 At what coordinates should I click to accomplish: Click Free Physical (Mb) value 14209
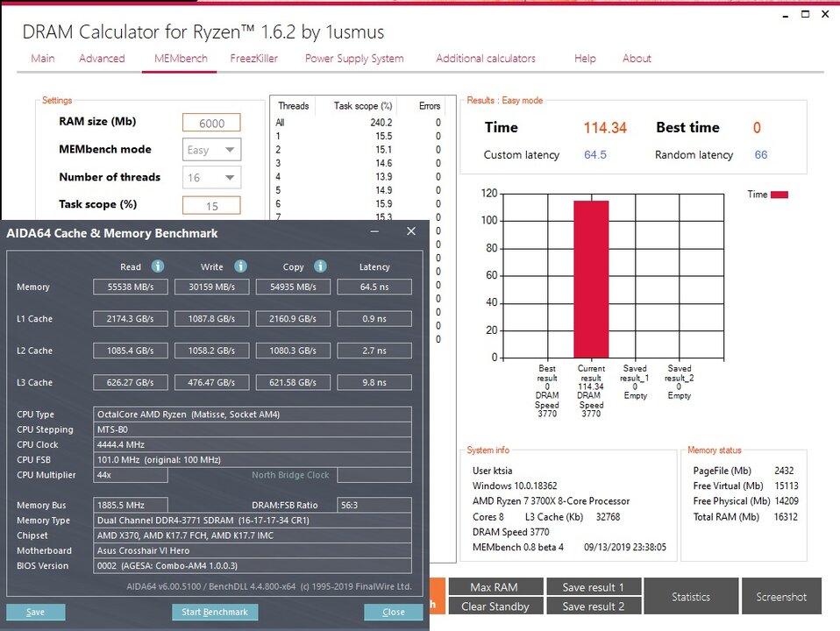pos(786,501)
